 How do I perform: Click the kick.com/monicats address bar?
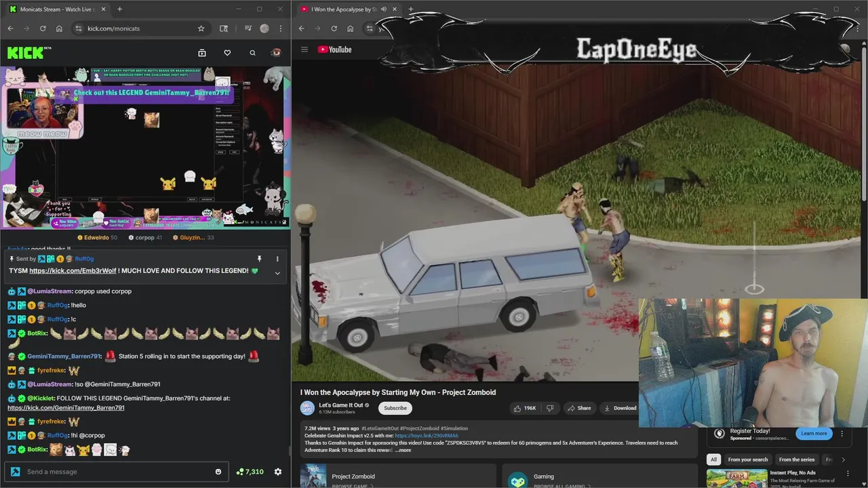(x=113, y=28)
